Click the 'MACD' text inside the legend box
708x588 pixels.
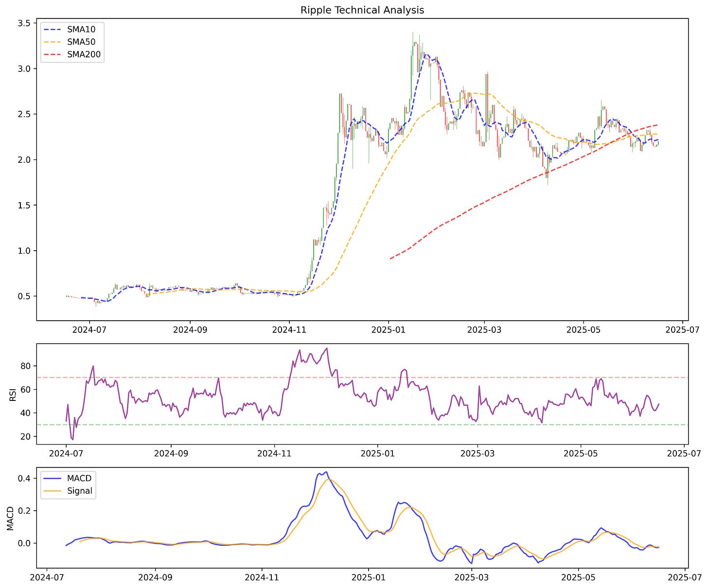point(79,478)
